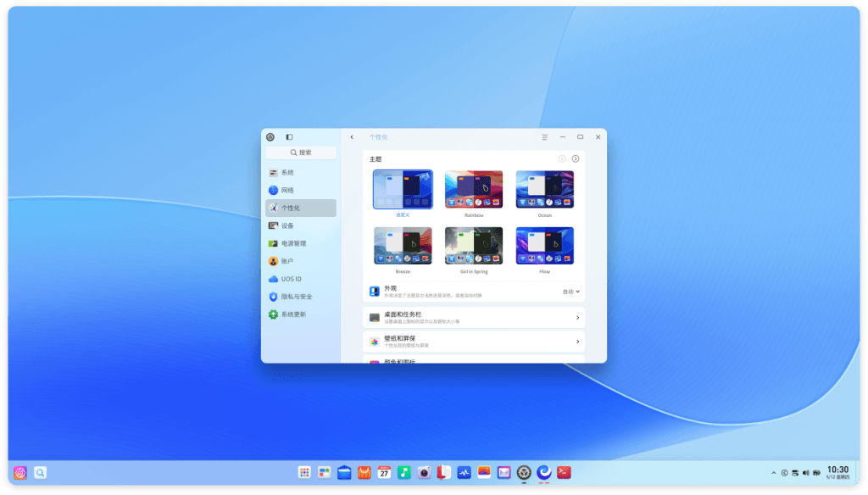Viewport: 868px width, 495px height.
Task: Open the music player in taskbar
Action: [404, 472]
